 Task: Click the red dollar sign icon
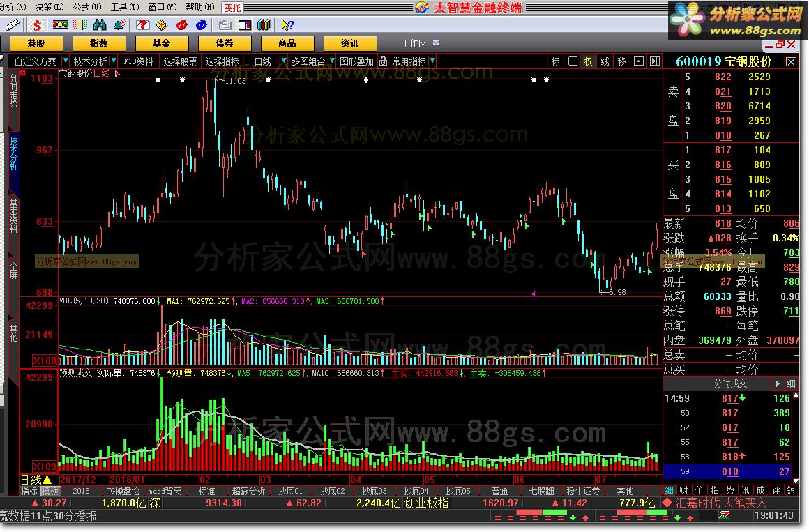(x=37, y=24)
